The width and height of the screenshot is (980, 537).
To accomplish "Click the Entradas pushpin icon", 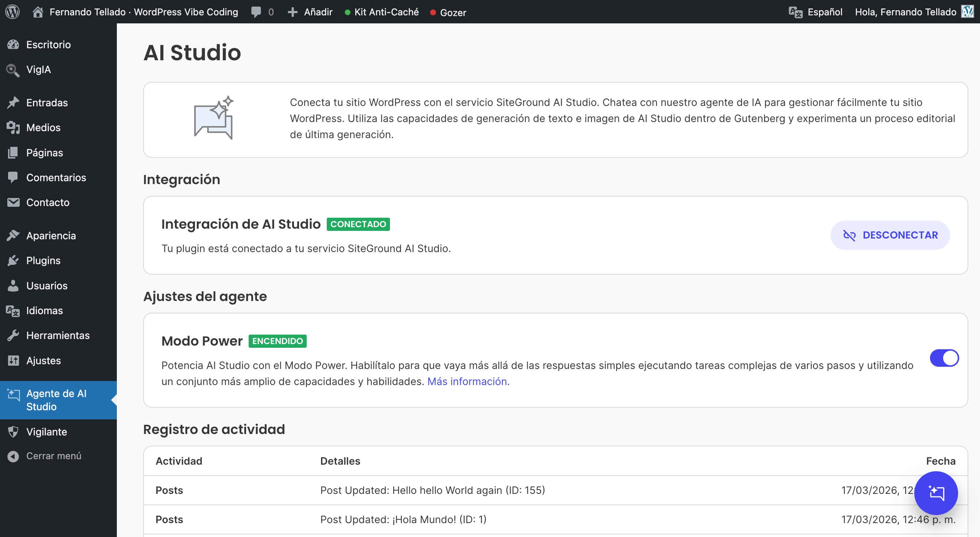I will (x=13, y=102).
